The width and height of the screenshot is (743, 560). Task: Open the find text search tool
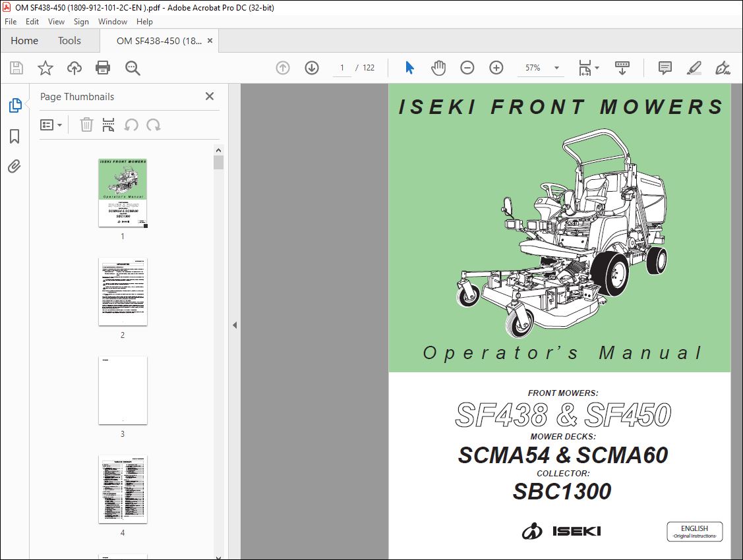(x=133, y=68)
